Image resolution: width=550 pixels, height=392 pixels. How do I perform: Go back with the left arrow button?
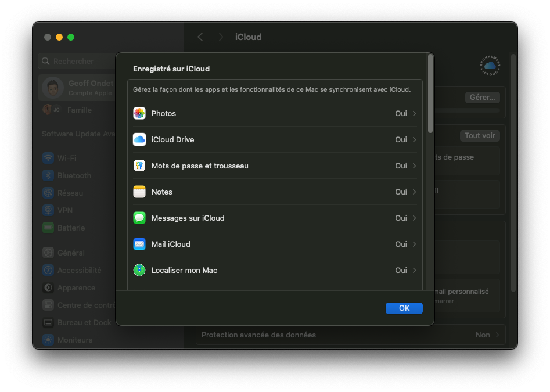[x=200, y=37]
